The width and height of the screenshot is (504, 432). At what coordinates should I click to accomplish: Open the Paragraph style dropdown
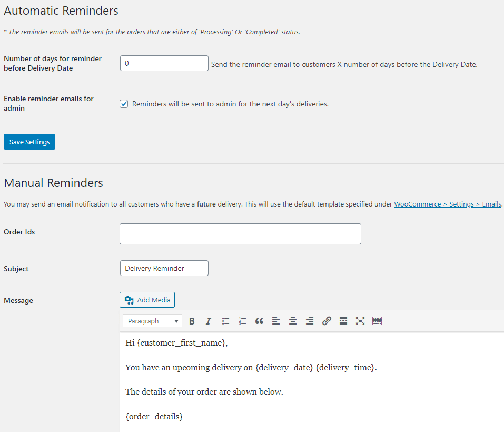(x=152, y=321)
